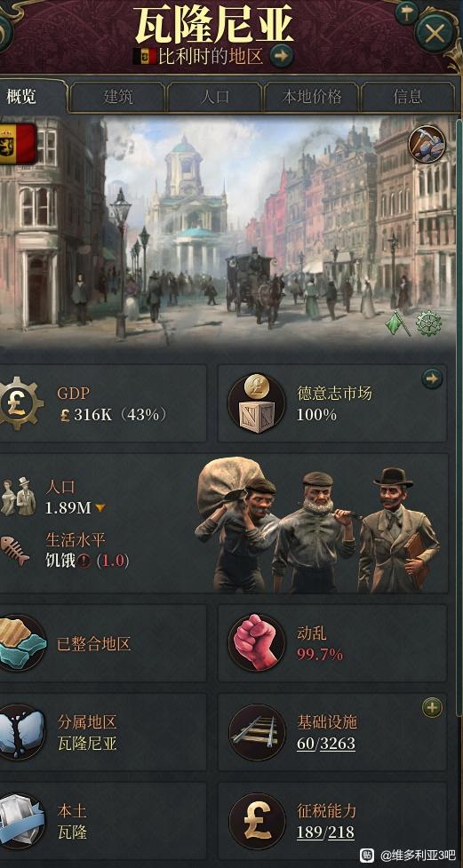The image size is (463, 868).
Task: Click the green gear icon on the cityscape
Action: coord(428,324)
